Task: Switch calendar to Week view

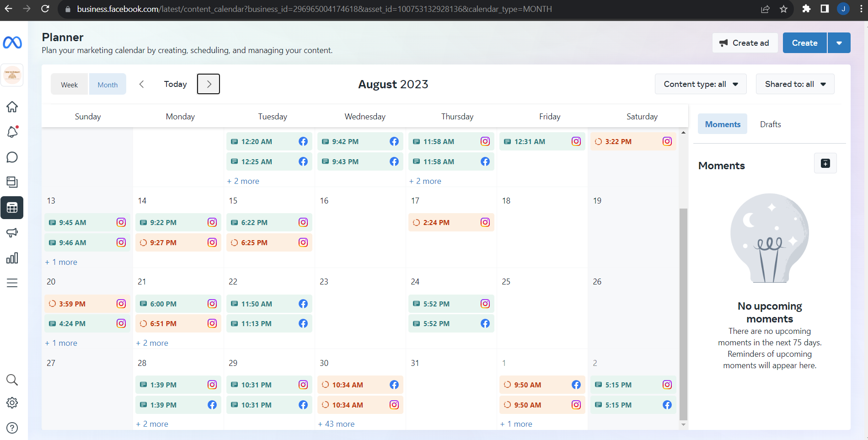Action: [x=70, y=85]
